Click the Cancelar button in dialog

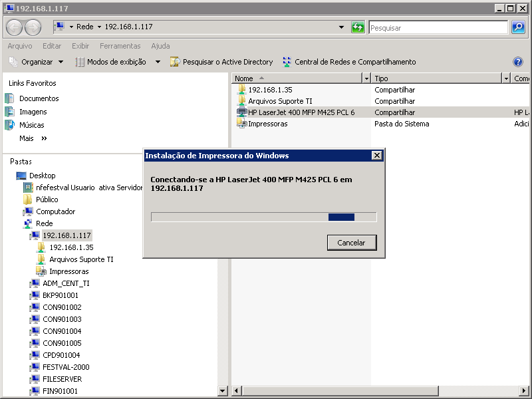point(352,243)
